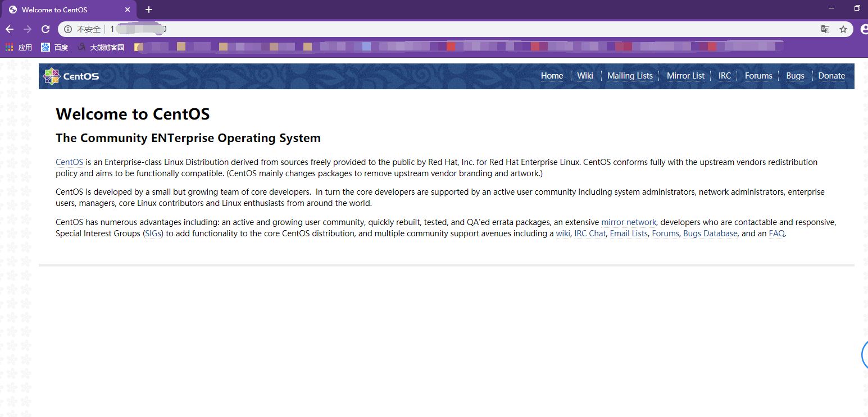Bookmark this page with the star icon

pyautogui.click(x=843, y=29)
